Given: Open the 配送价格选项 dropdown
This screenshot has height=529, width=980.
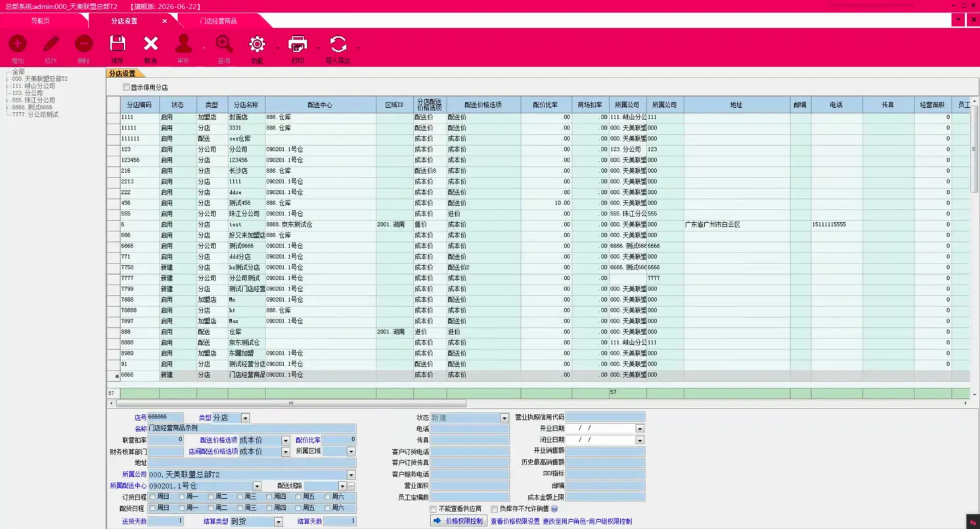Looking at the screenshot, I should click(285, 440).
